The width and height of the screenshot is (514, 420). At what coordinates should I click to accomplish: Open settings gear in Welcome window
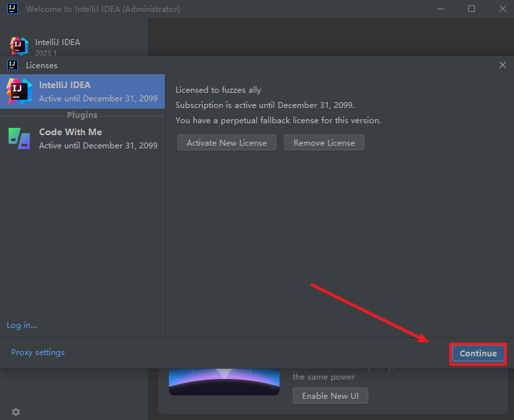(x=16, y=412)
